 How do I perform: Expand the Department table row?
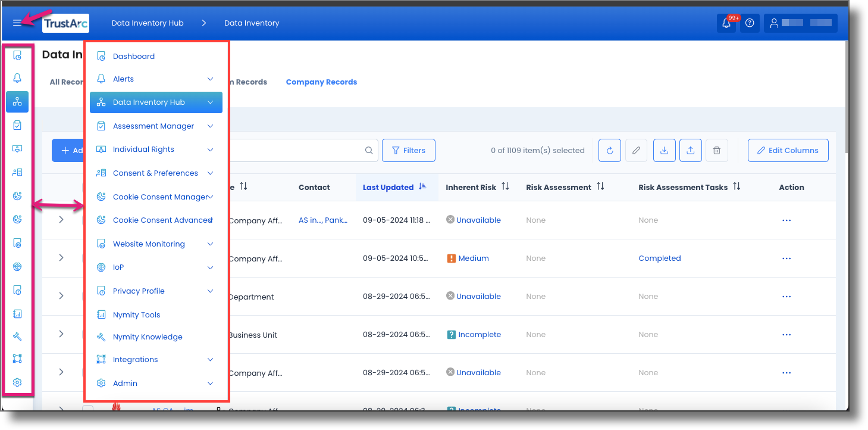pos(61,296)
